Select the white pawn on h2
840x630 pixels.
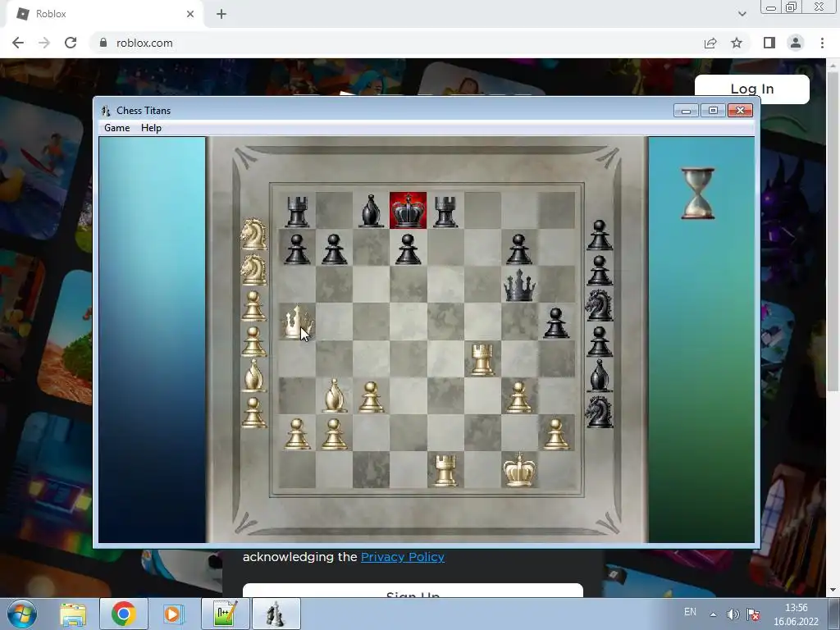point(556,434)
